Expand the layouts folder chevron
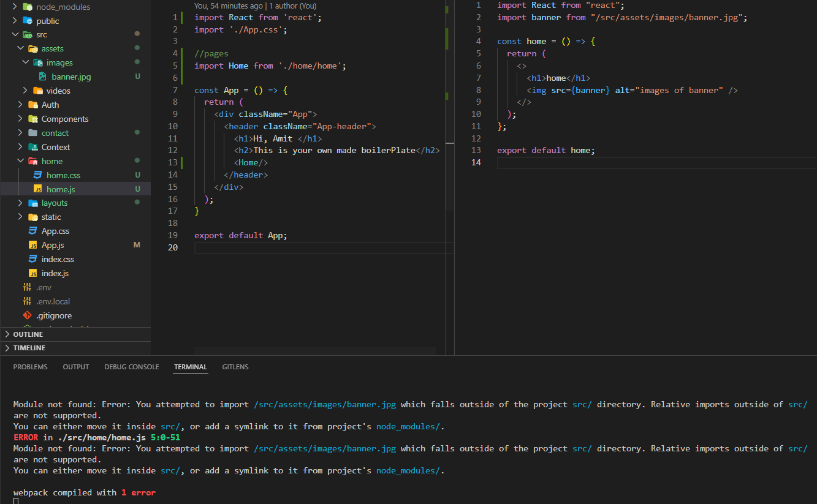Image resolution: width=817 pixels, height=504 pixels. 20,203
